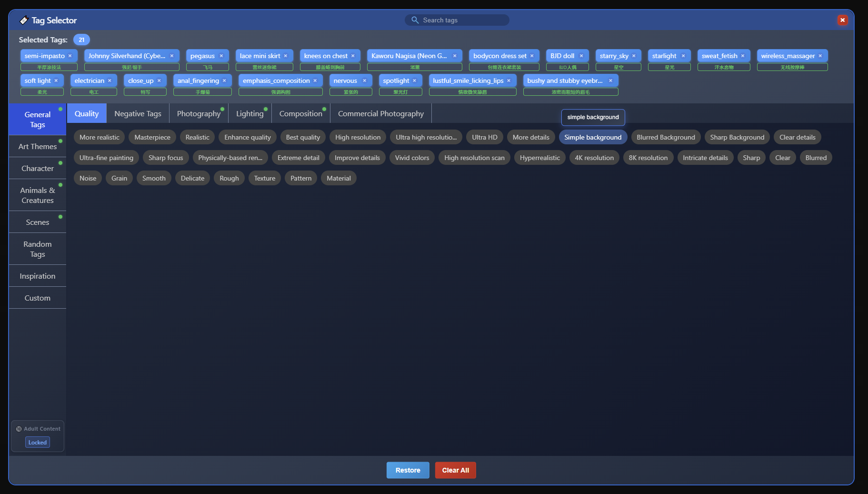Remove the BJD doll tag
Screen dimensions: 868x494
(581, 56)
